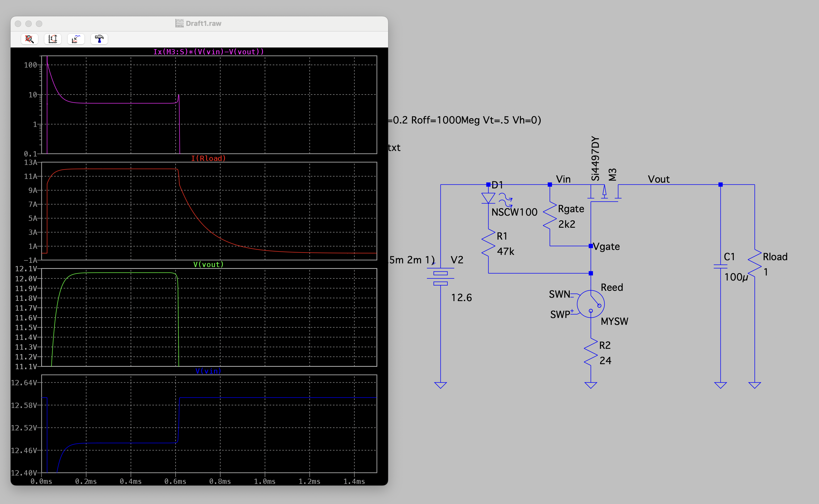Click the 2k2 resistor value
Viewport: 819px width, 504px height.
pyautogui.click(x=567, y=224)
